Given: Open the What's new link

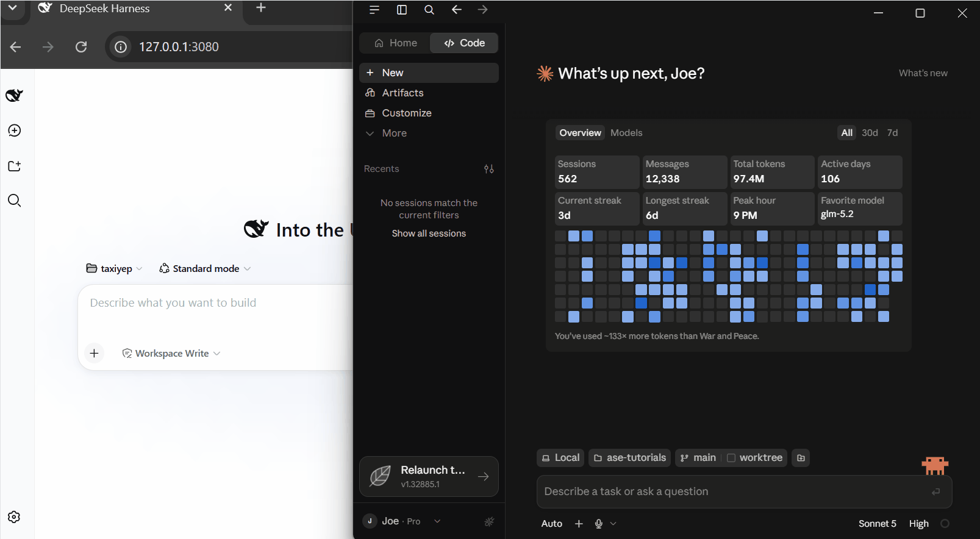Looking at the screenshot, I should click(x=923, y=73).
